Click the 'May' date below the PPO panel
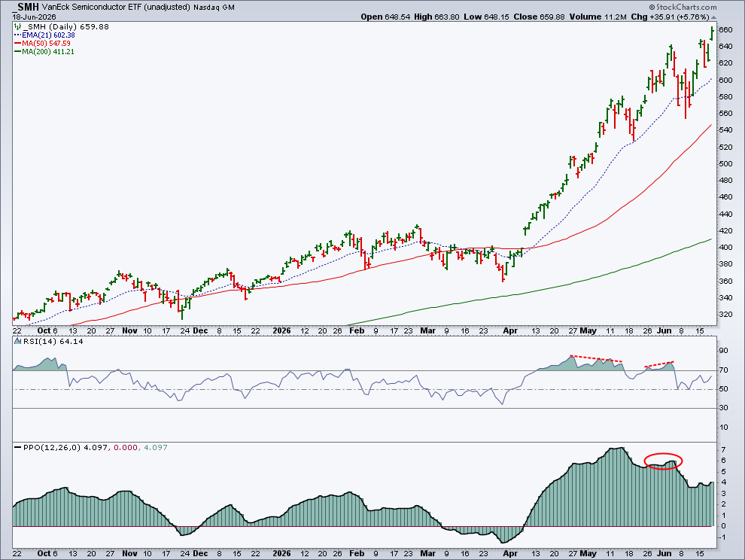Image resolution: width=745 pixels, height=560 pixels. click(588, 554)
